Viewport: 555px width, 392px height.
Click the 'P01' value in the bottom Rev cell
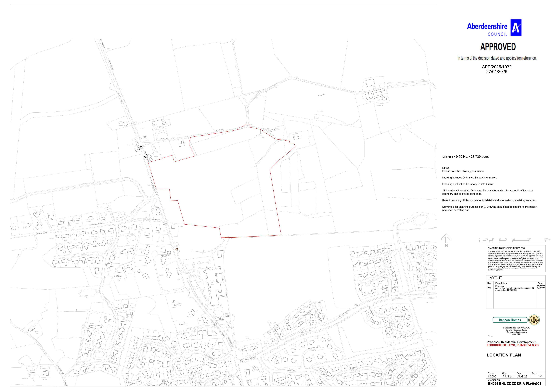click(x=540, y=376)
